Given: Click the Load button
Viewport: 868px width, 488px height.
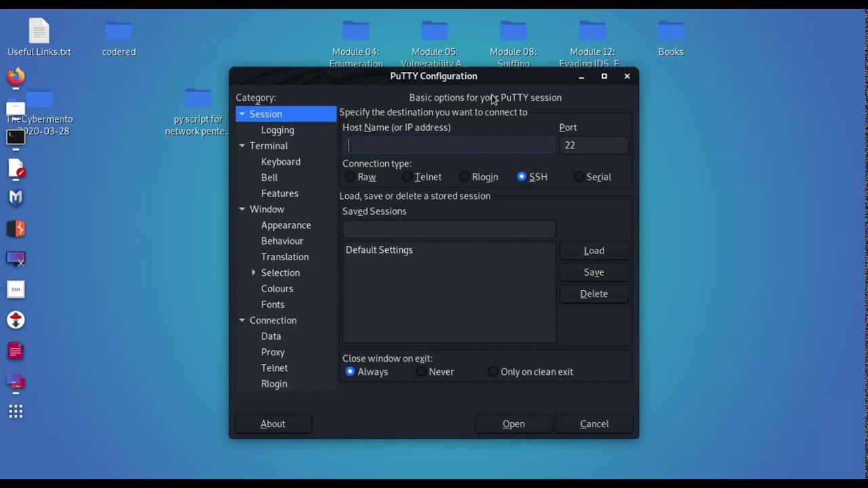Looking at the screenshot, I should pyautogui.click(x=594, y=251).
